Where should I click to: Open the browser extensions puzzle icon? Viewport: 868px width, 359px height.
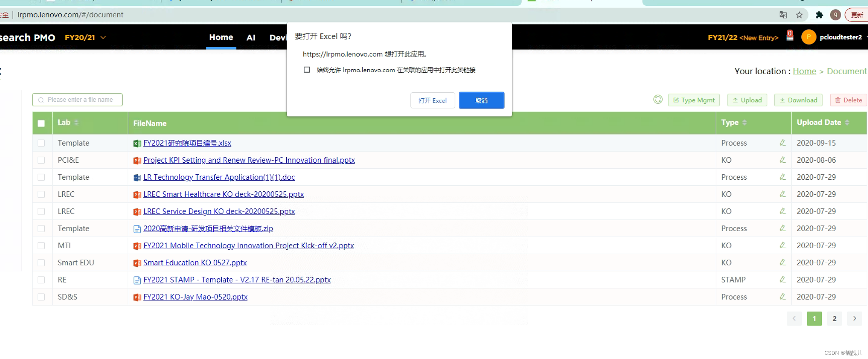click(819, 15)
